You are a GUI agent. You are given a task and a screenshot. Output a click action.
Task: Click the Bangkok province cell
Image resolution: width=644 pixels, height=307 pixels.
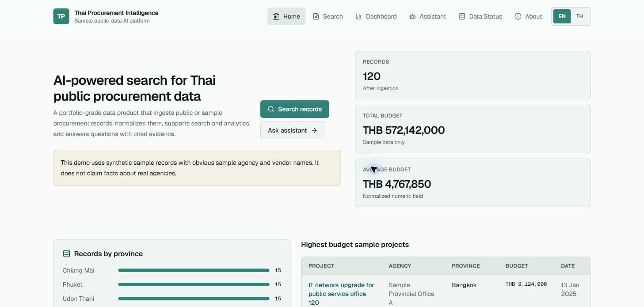point(464,285)
